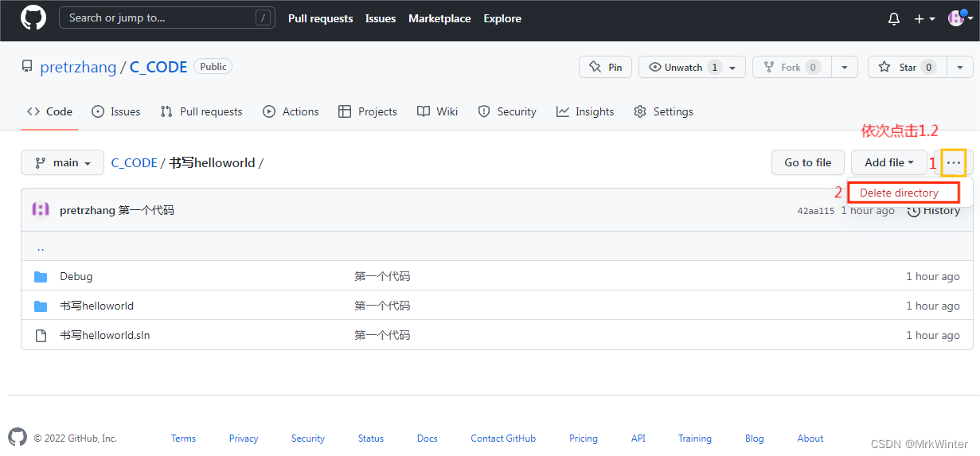The height and width of the screenshot is (456, 980).
Task: Open Pull requests in the top header
Action: (x=320, y=18)
